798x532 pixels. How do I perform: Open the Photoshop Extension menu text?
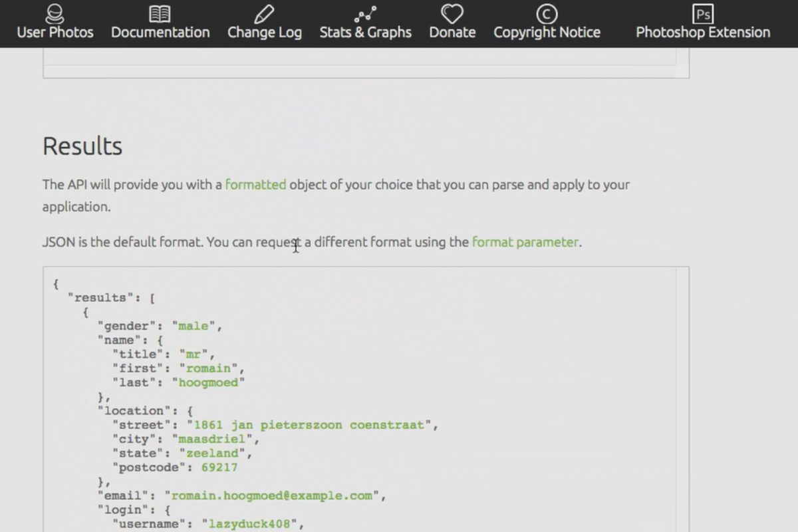(703, 33)
